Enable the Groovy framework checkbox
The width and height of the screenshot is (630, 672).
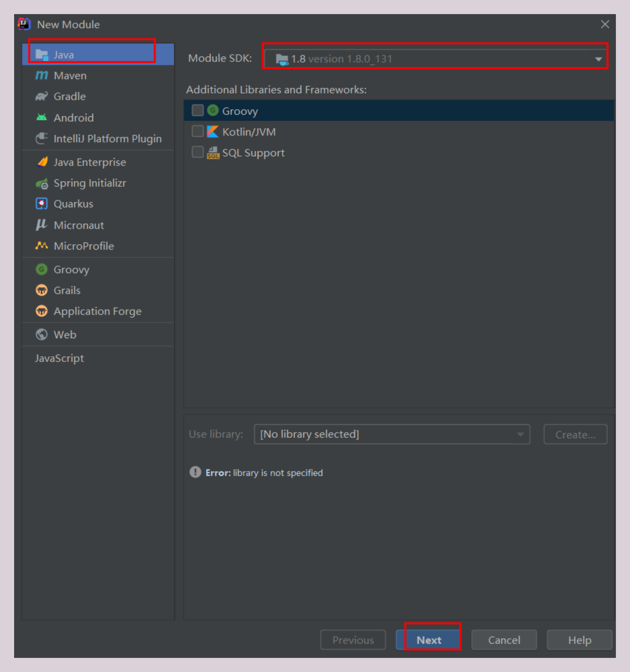click(197, 110)
